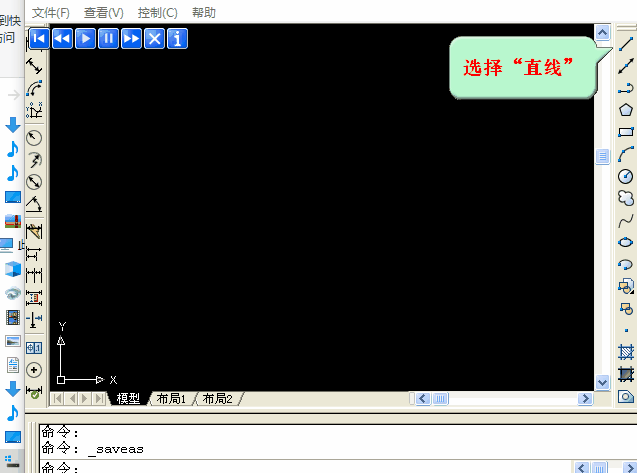
Task: Select the Point tool
Action: click(626, 331)
